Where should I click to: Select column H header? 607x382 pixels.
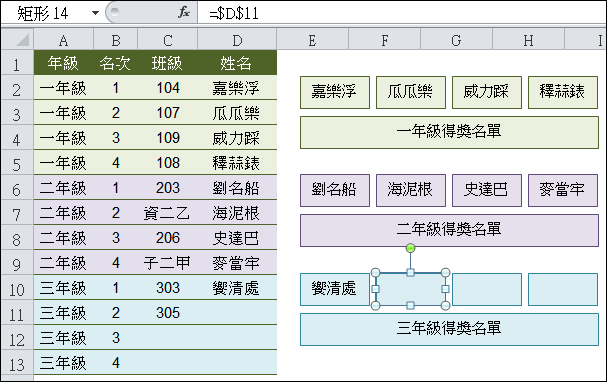tap(528, 40)
